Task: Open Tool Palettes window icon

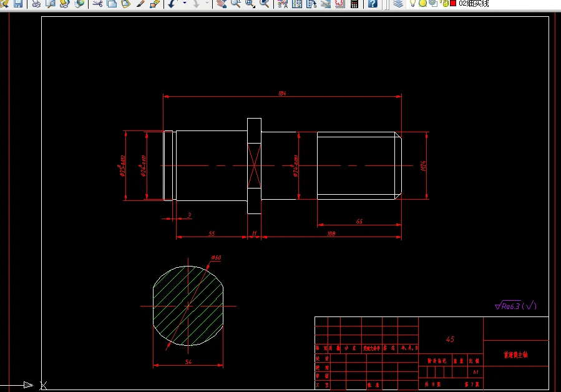Action: tap(311, 4)
